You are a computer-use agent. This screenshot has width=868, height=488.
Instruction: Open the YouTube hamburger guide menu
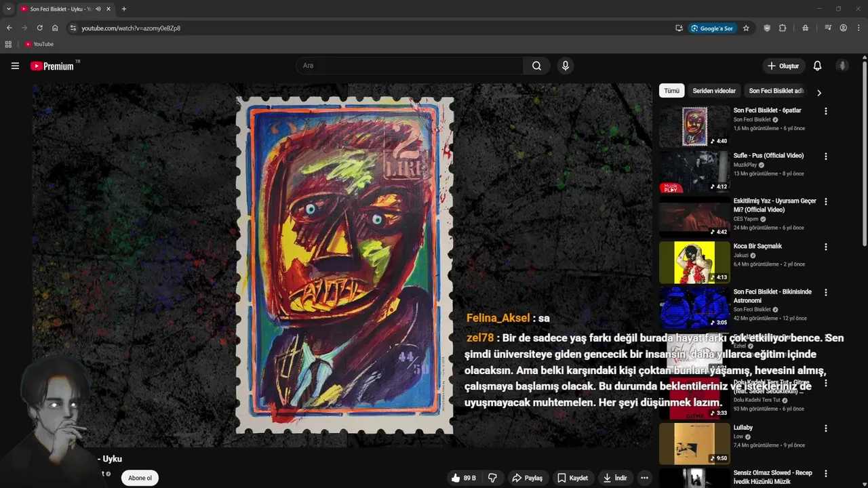coord(15,66)
